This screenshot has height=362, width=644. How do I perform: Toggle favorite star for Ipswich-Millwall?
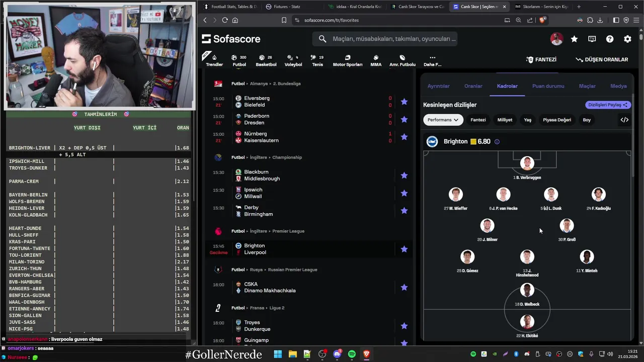click(x=404, y=193)
